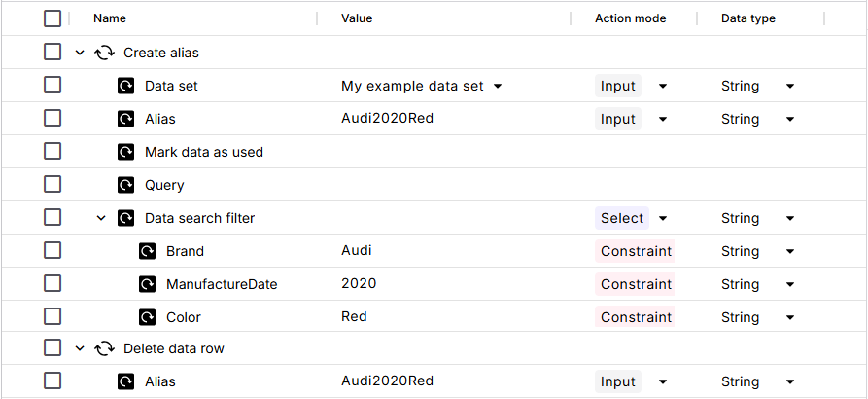Open the My example data set dropdown
The image size is (868, 399).
point(498,86)
